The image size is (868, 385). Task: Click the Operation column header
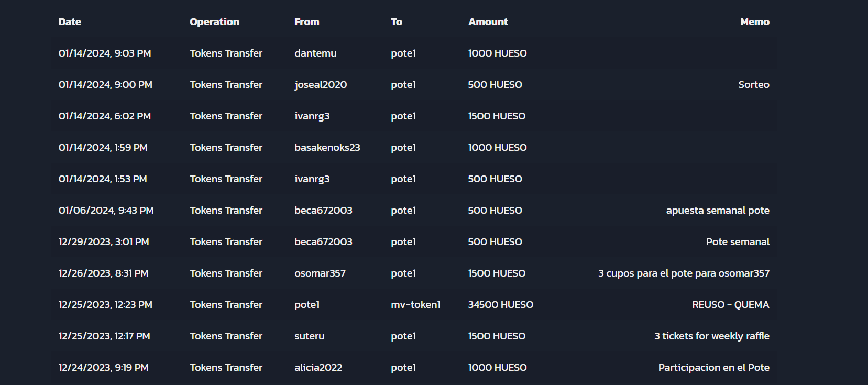214,22
